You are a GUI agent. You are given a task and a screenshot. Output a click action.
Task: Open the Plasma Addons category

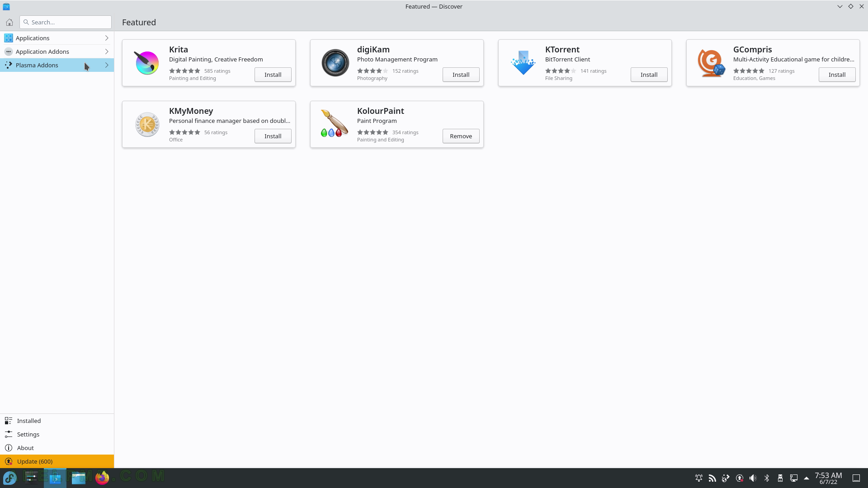click(57, 65)
